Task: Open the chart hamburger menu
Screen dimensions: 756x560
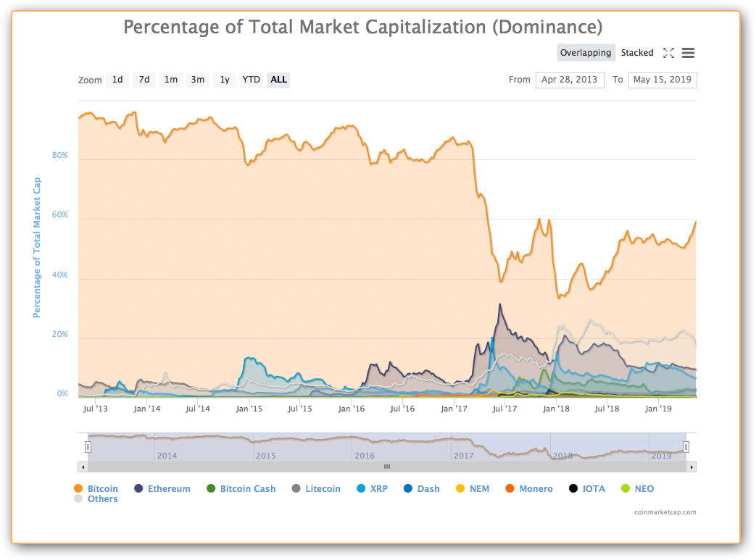Action: [x=689, y=53]
